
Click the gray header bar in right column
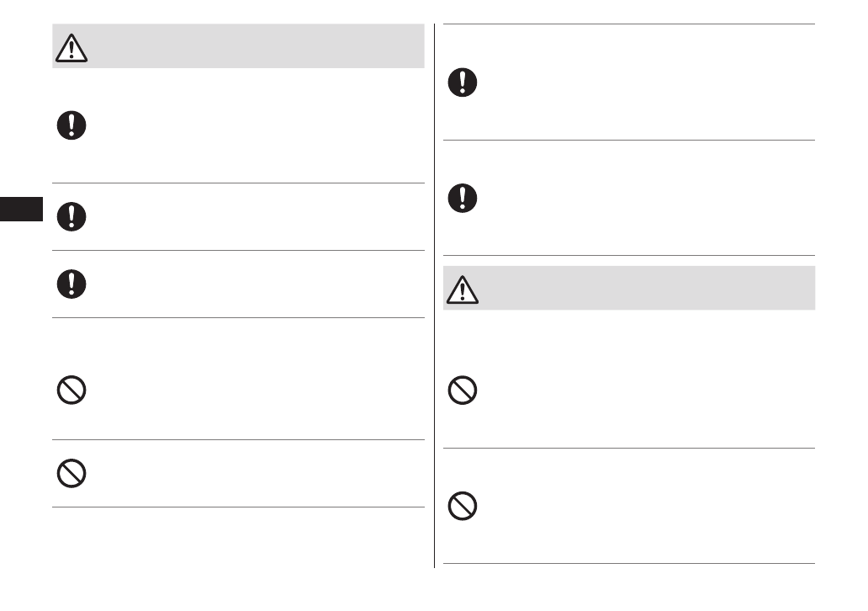point(639,288)
